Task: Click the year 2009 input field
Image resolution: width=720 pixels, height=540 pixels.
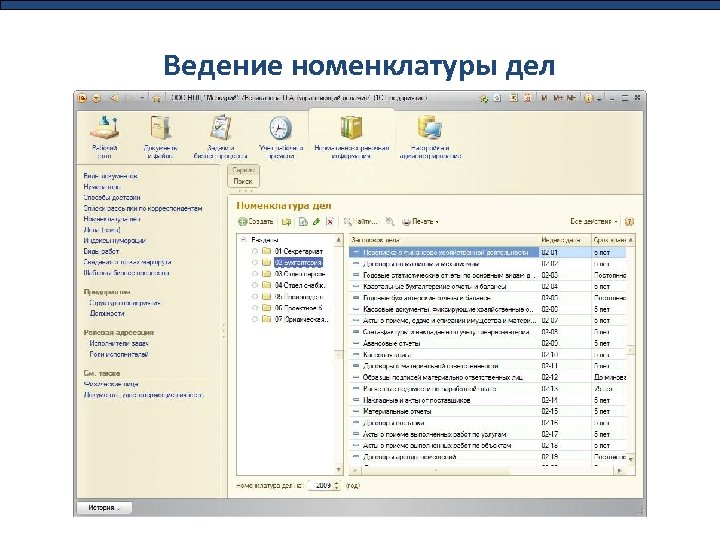Action: 320,485
